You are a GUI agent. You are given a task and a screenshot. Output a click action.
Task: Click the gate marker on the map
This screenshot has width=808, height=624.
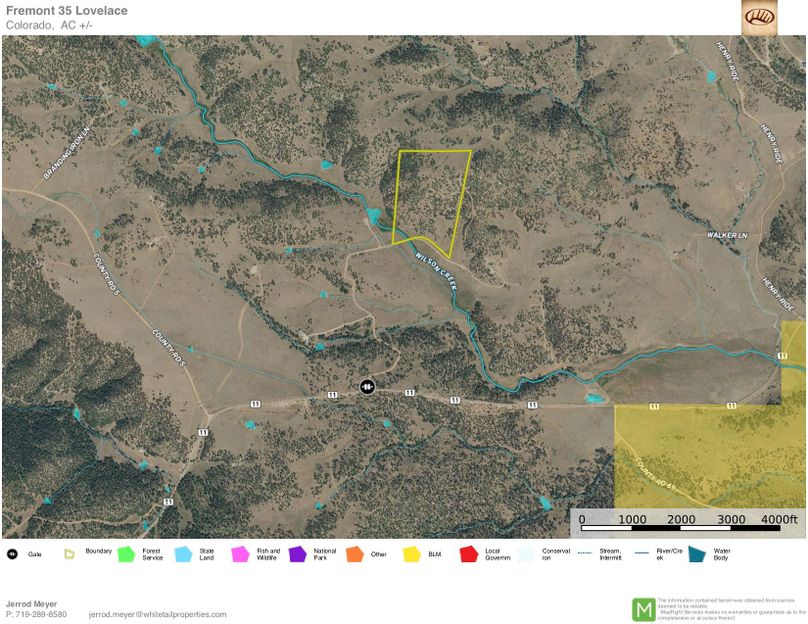coord(367,386)
